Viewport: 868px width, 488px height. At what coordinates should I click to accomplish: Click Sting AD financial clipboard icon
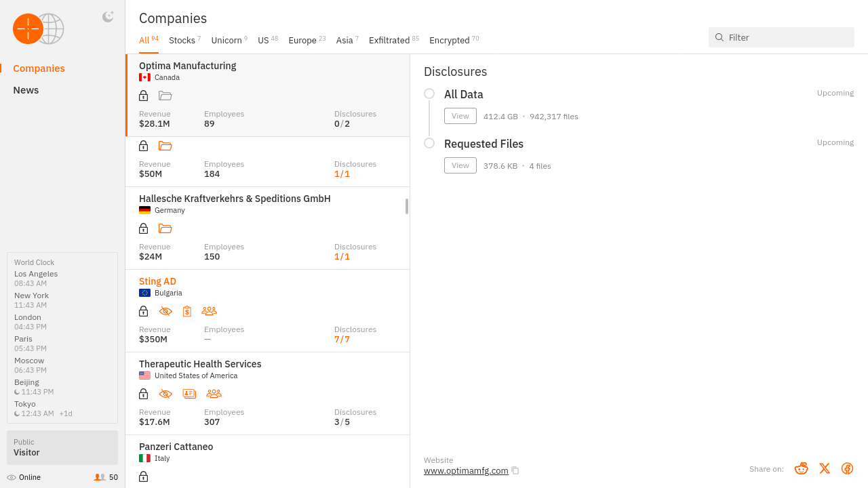[x=187, y=311]
